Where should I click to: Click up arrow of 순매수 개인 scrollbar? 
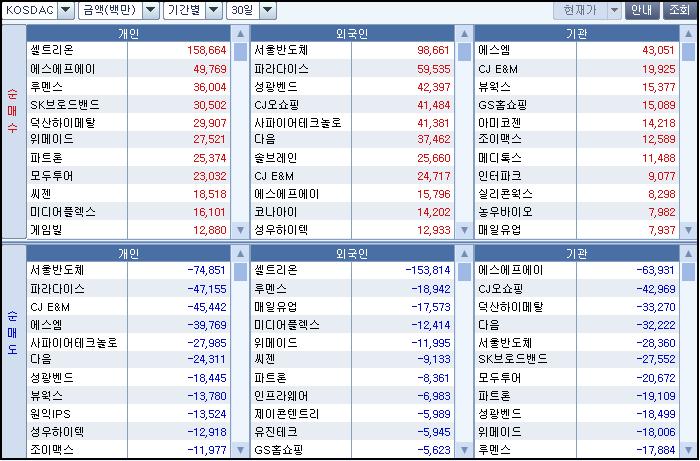pos(241,33)
